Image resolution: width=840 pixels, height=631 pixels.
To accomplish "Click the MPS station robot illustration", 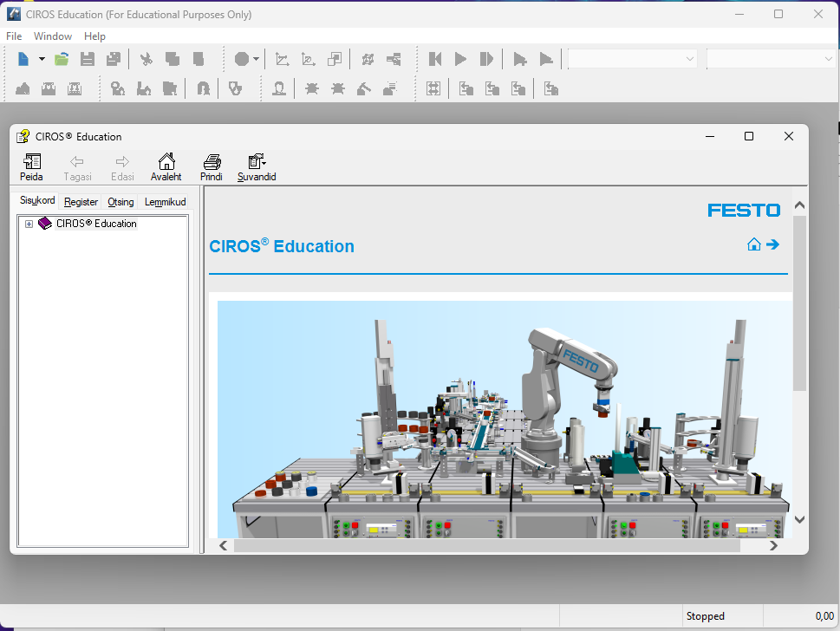I will click(x=505, y=420).
